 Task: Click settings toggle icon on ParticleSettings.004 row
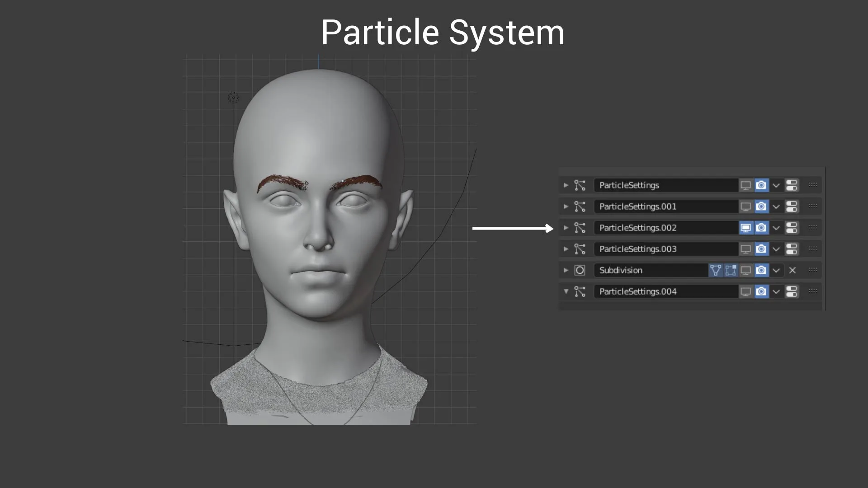point(792,291)
